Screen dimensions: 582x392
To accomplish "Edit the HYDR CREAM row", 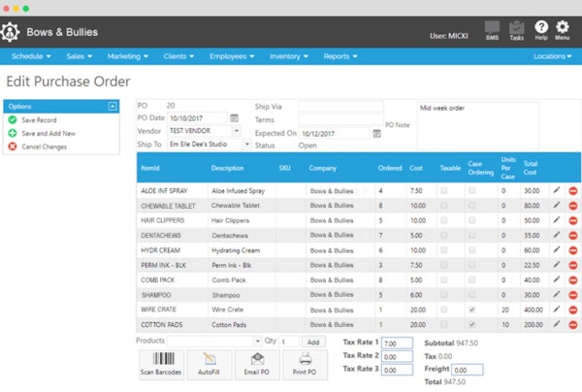I will coord(557,249).
